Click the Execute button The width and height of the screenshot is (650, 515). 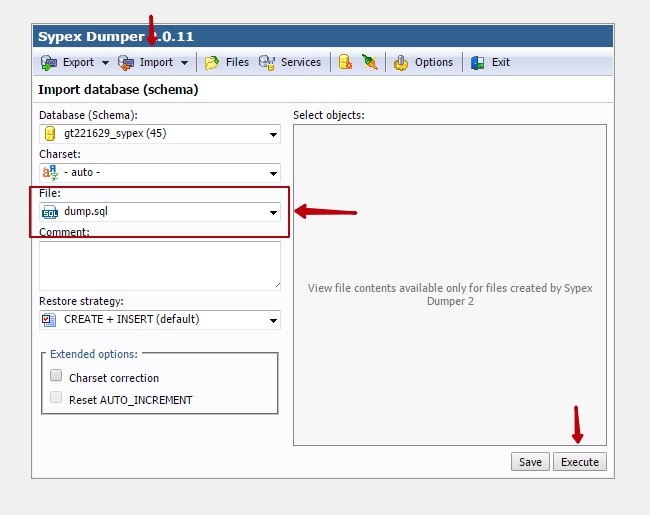(x=580, y=462)
